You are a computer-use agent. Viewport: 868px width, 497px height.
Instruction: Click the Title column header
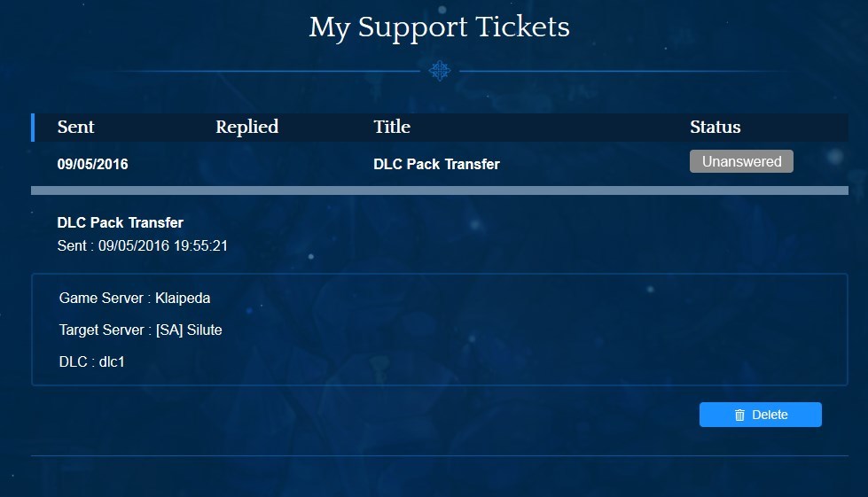(x=392, y=127)
